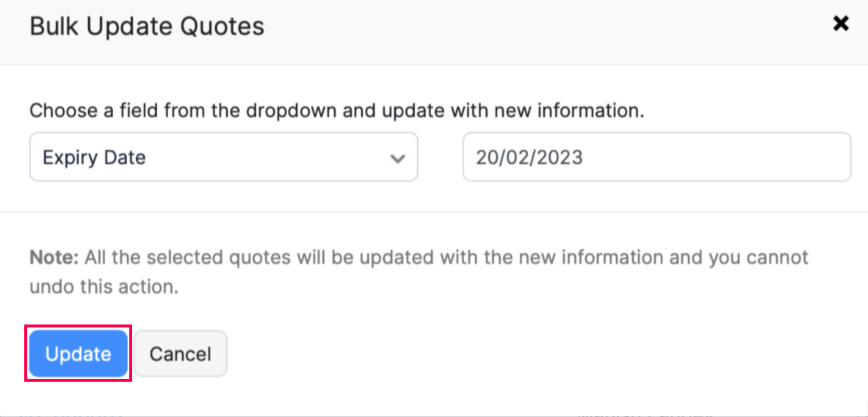Expand the field selector combo box
This screenshot has height=417, width=868.
[x=223, y=157]
